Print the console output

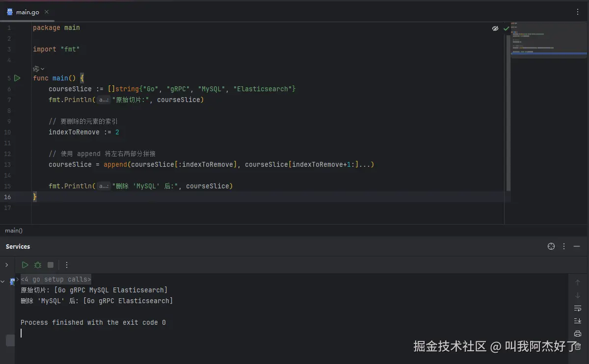click(578, 334)
